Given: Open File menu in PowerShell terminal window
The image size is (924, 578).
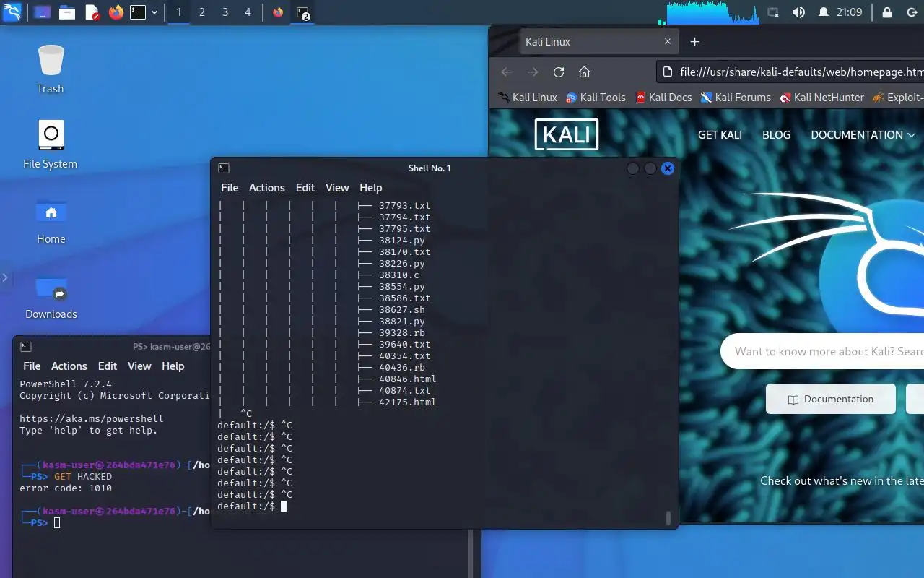Looking at the screenshot, I should point(32,366).
